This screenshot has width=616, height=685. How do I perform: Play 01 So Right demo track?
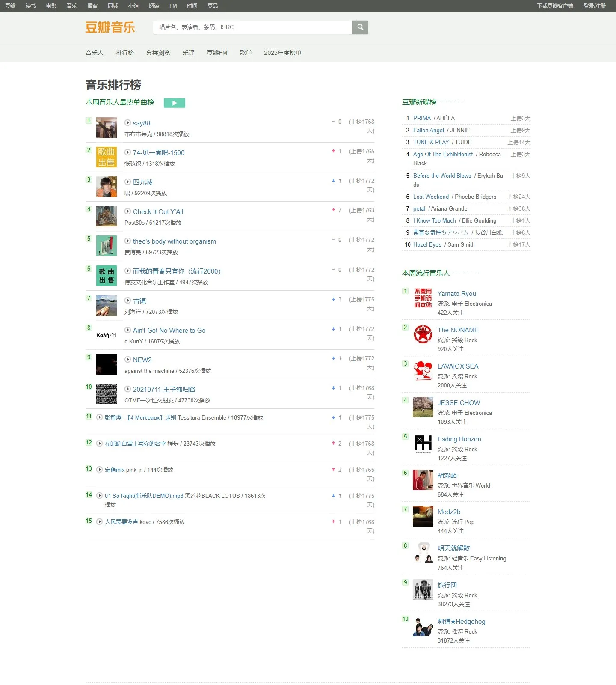tap(99, 496)
